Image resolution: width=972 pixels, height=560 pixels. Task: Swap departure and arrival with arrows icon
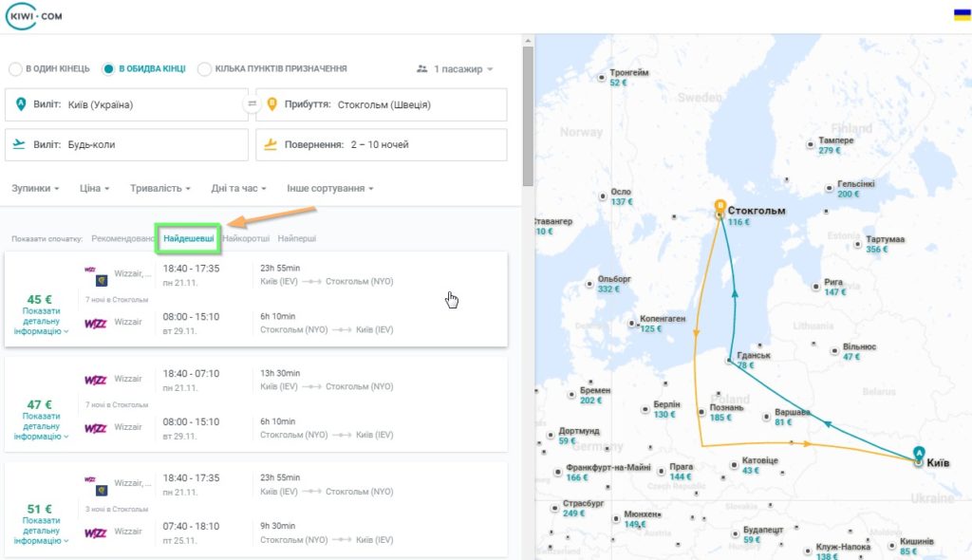pos(252,103)
